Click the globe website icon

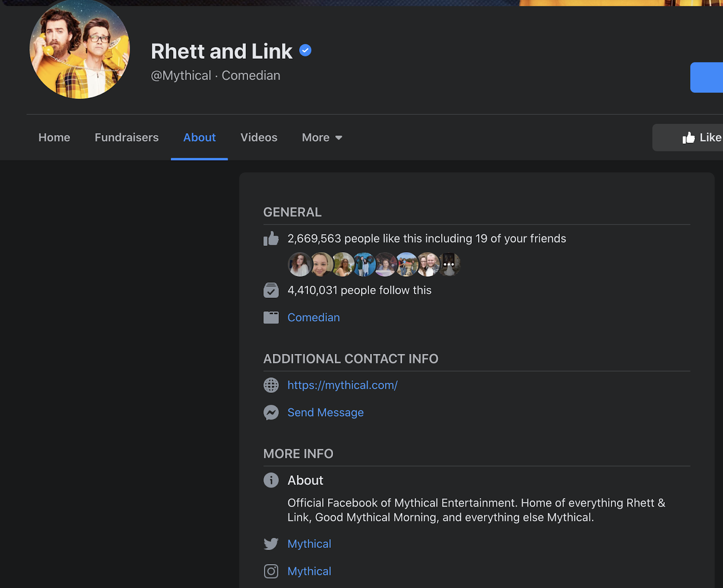[271, 385]
